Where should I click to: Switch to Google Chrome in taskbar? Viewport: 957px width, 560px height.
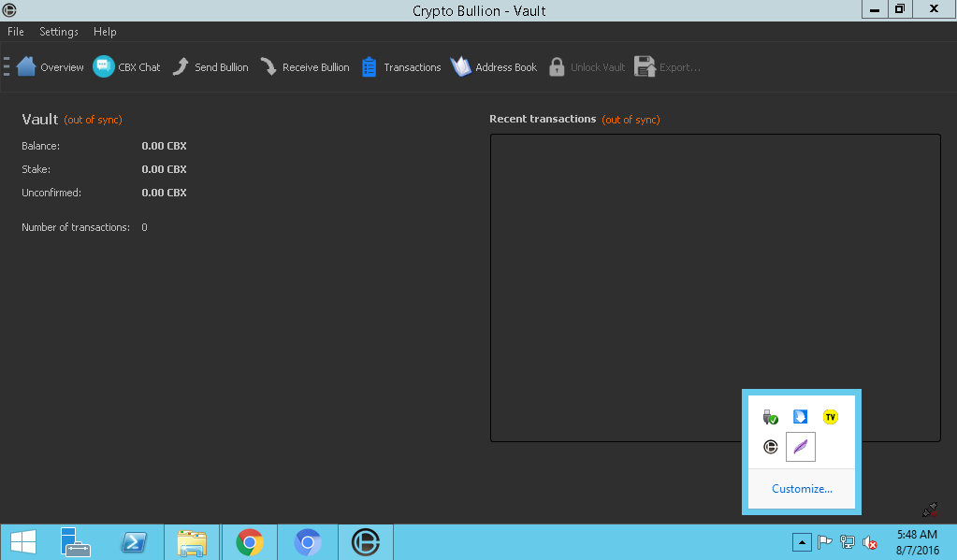(x=250, y=542)
